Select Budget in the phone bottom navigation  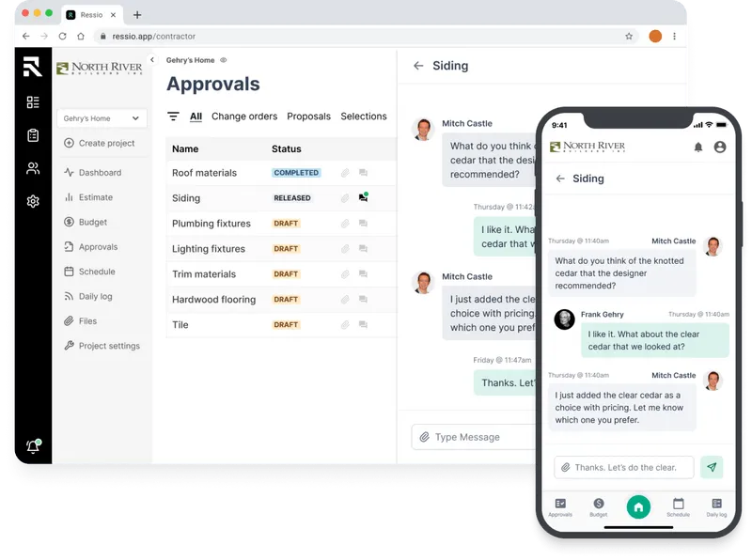600,507
